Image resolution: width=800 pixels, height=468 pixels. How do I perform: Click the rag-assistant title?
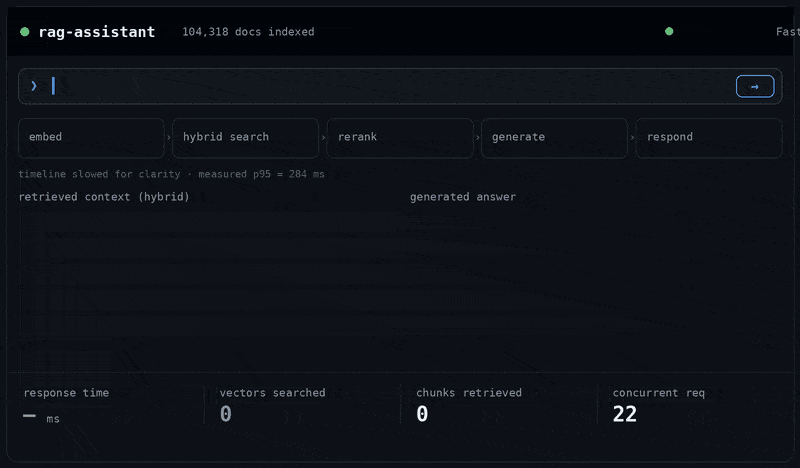(x=97, y=32)
